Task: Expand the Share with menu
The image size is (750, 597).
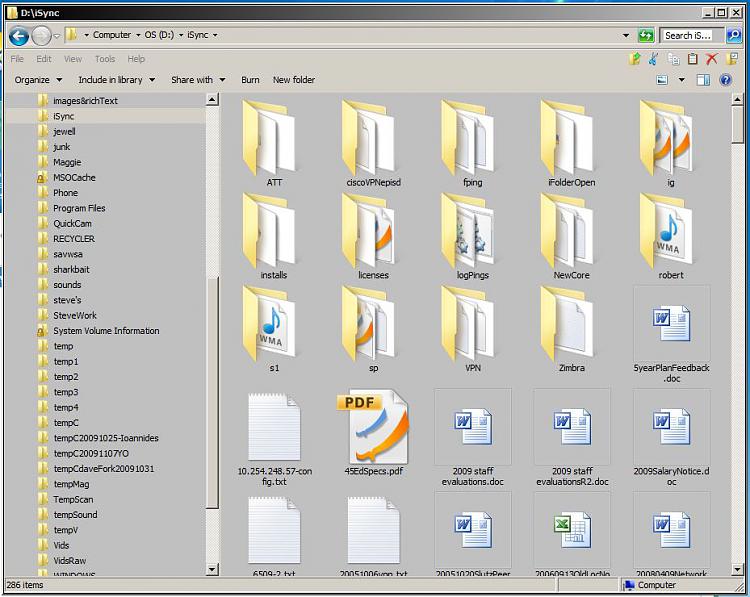Action: coord(198,80)
